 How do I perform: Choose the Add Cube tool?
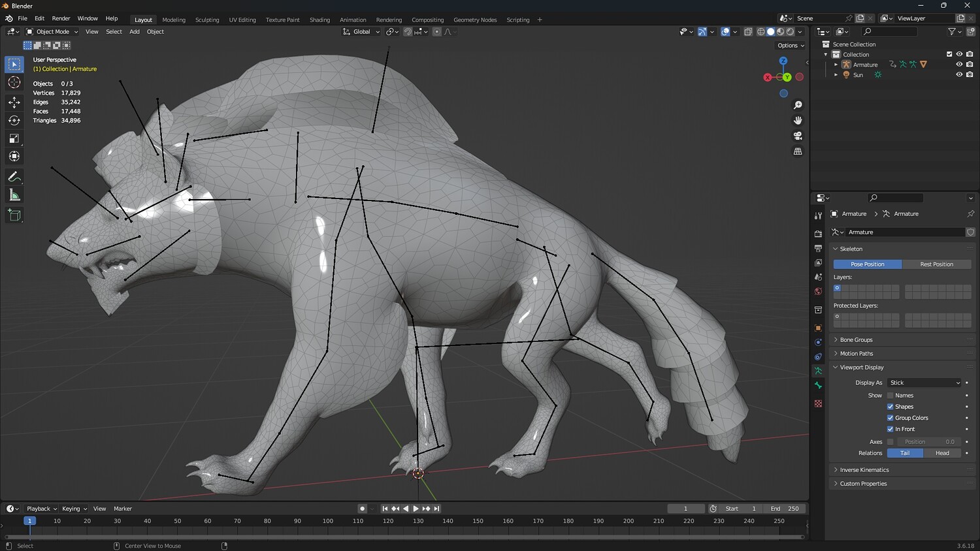(x=14, y=215)
